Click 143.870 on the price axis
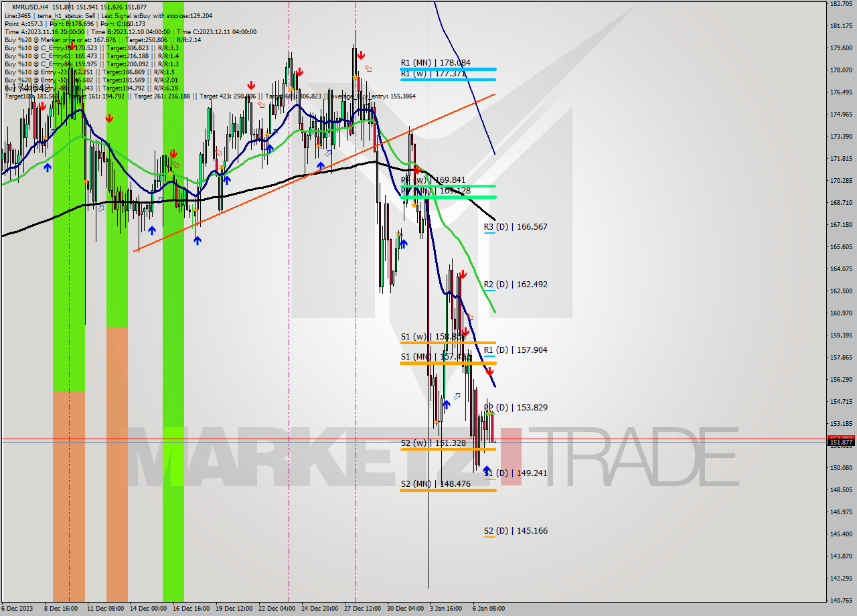 [840, 556]
